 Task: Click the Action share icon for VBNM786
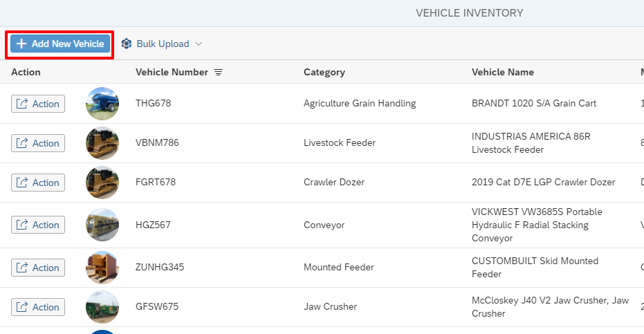pyautogui.click(x=21, y=143)
